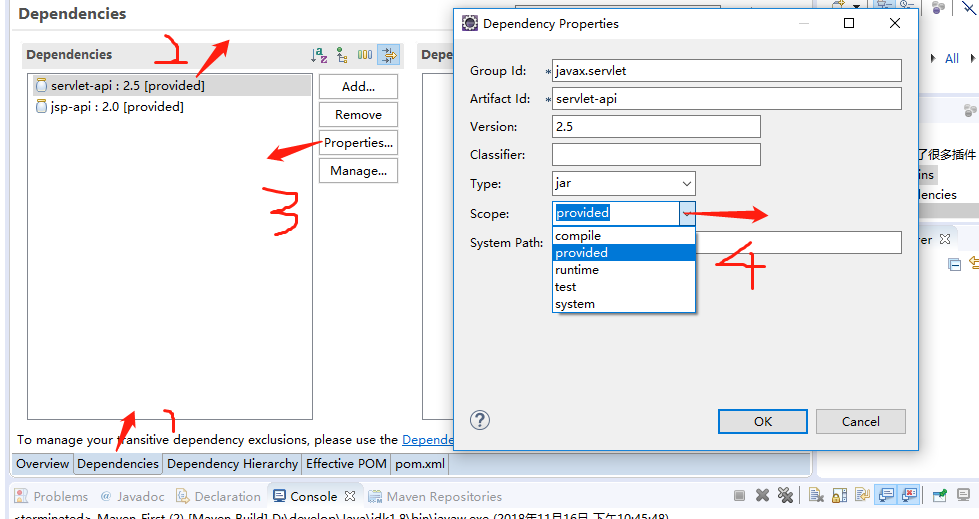Screen dimensions: 979x519
Task: Click the Remove button
Action: [x=358, y=115]
